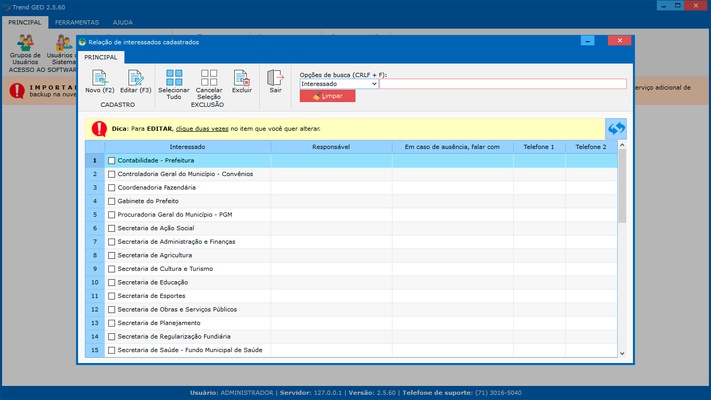Check Coordenadoria Fazendária checkbox
711x400 pixels.
pyautogui.click(x=112, y=188)
